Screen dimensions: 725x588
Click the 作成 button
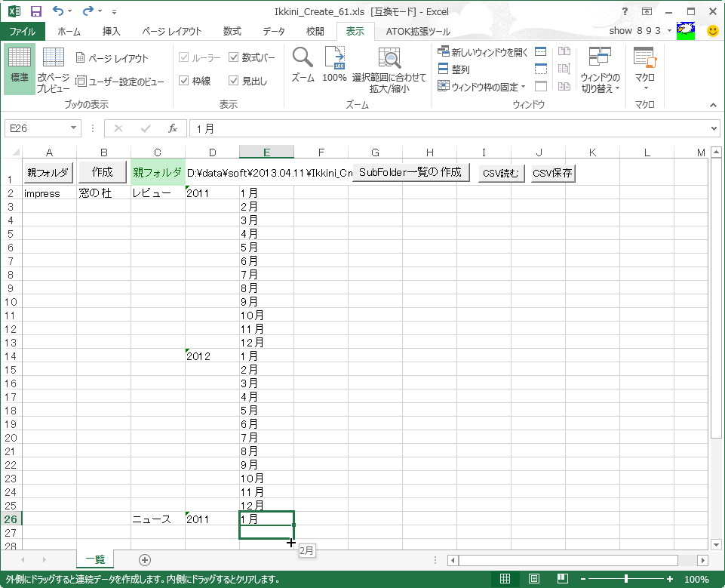click(x=102, y=171)
